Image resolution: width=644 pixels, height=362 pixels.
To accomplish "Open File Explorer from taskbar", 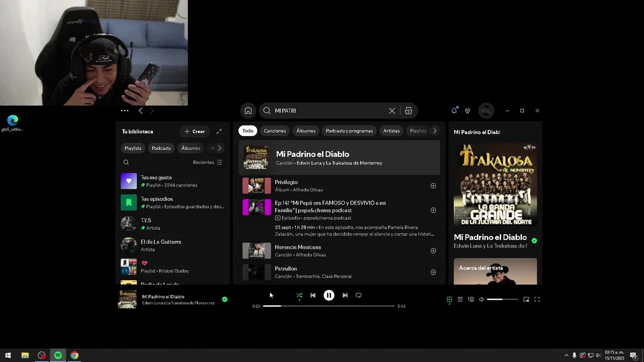I will coord(25,355).
